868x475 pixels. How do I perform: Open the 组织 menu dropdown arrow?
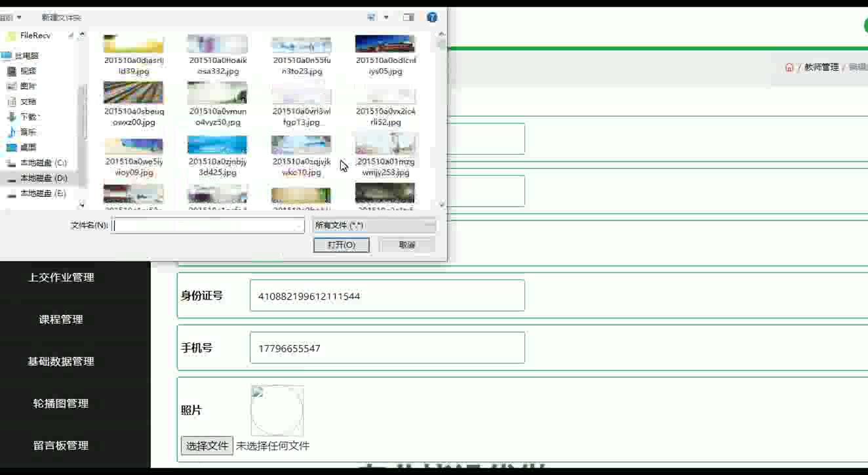[18, 18]
